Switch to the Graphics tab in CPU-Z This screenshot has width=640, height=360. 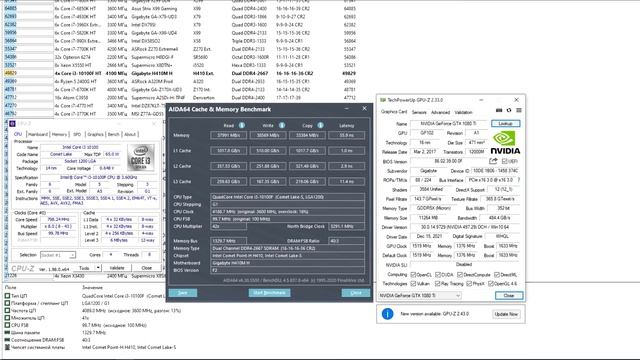pyautogui.click(x=96, y=134)
